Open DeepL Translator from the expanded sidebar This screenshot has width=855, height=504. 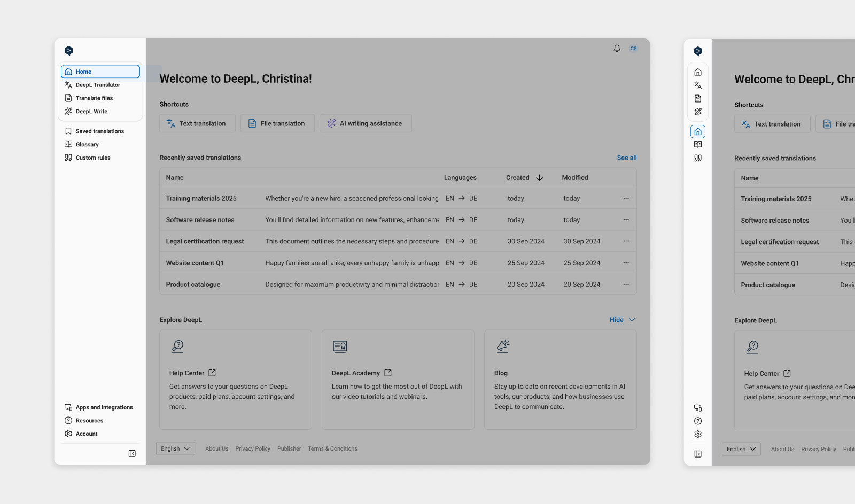[100, 85]
